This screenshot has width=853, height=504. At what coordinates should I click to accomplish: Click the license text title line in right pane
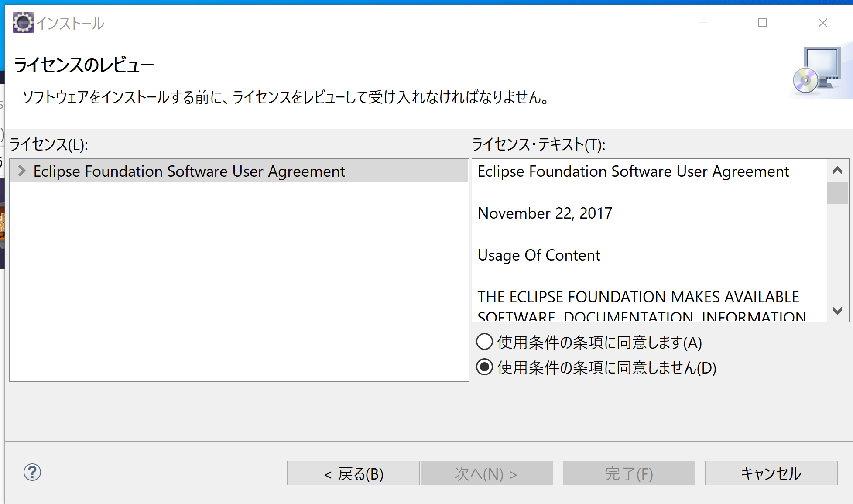(633, 171)
